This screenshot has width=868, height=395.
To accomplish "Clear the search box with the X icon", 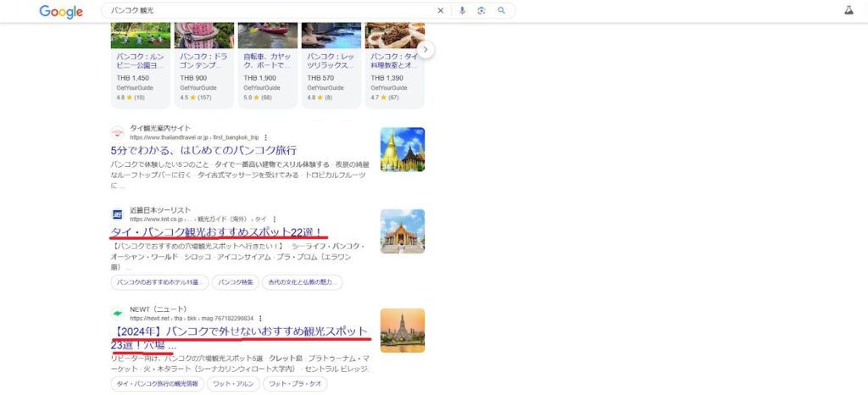I will [x=441, y=10].
